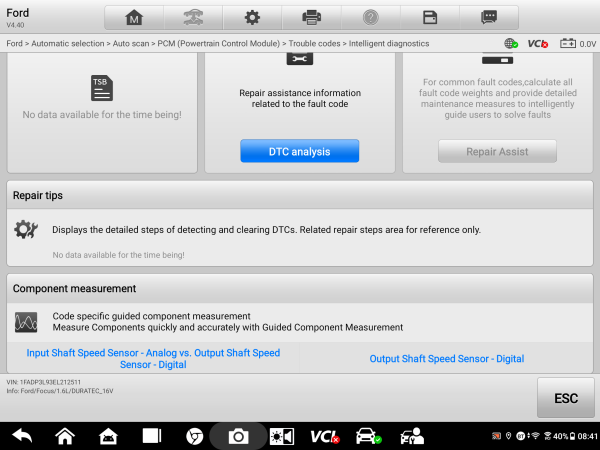This screenshot has height=450, width=600.
Task: Open Input Shaft Speed Sensor Analog vs. Output link
Action: click(153, 359)
